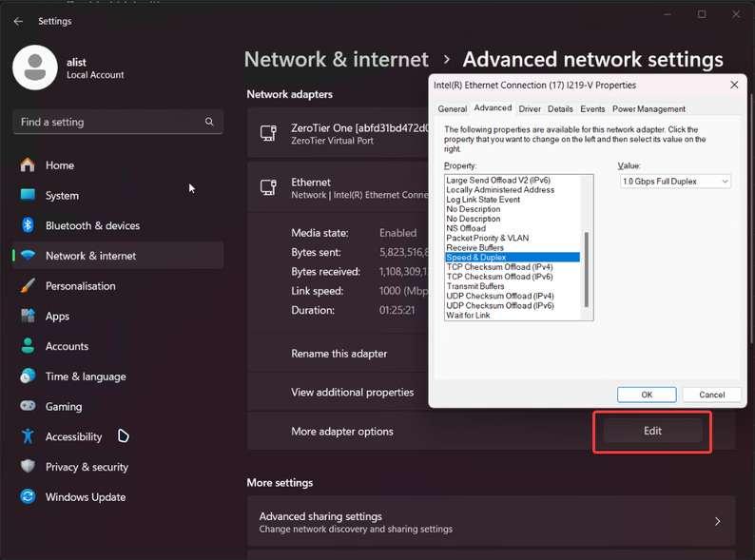The width and height of the screenshot is (755, 560).
Task: Select Large Send Offload V2 (IPv6)
Action: click(x=498, y=180)
